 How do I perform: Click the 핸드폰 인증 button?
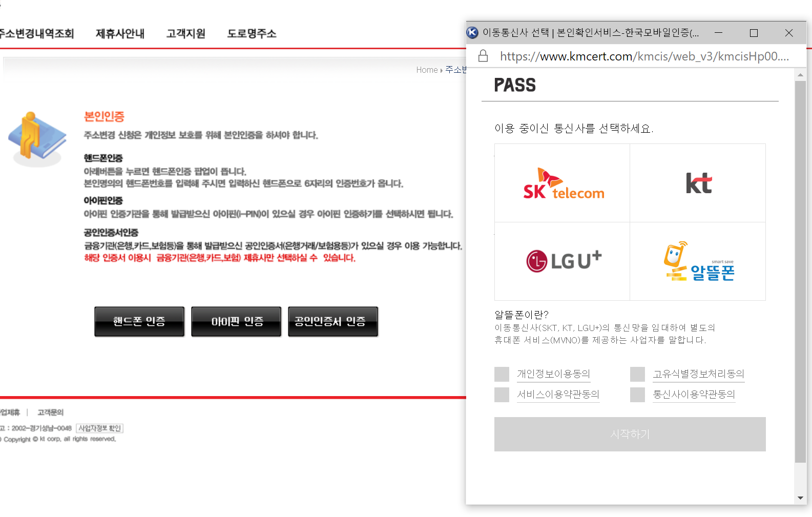click(x=139, y=321)
